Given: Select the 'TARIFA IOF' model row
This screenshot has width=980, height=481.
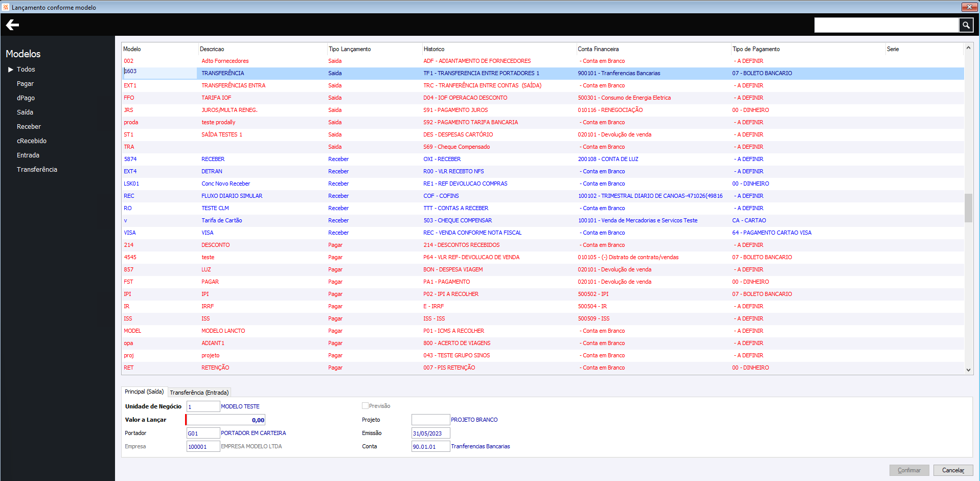Looking at the screenshot, I should (542, 98).
